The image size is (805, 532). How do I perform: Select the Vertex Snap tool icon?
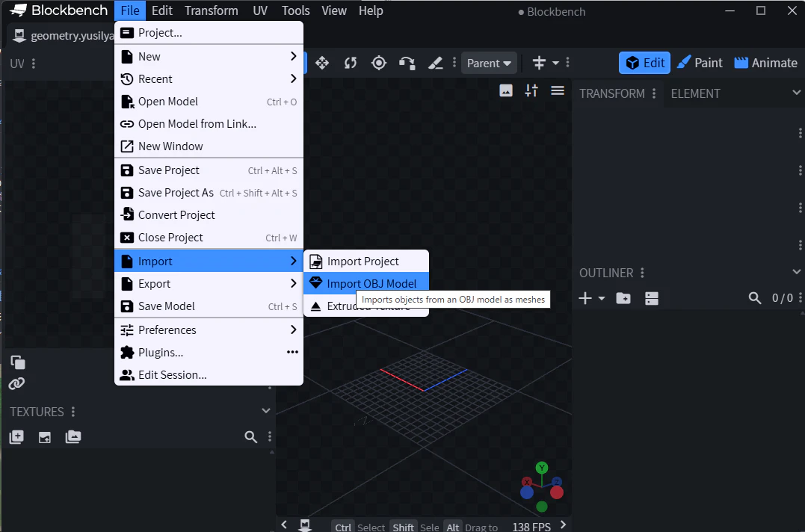coord(407,63)
